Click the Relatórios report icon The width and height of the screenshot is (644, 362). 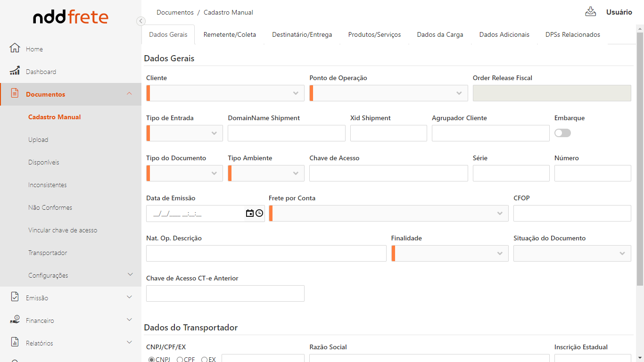tap(15, 343)
